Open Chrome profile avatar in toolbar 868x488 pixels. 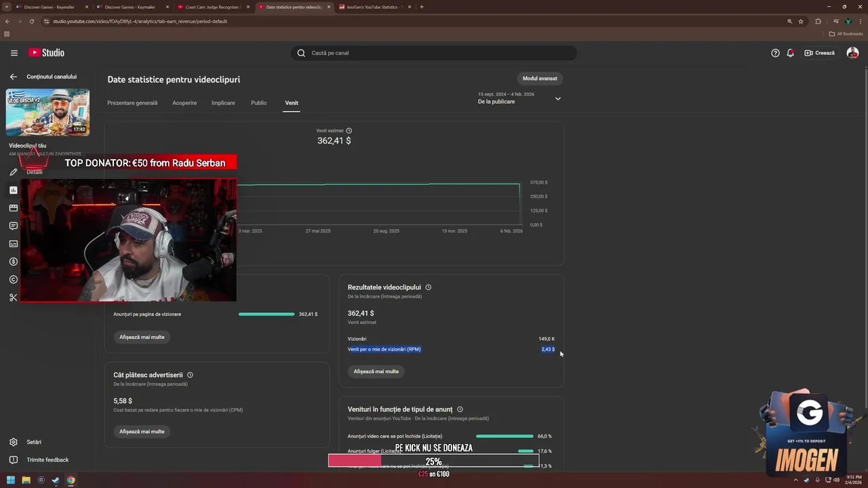pyautogui.click(x=848, y=21)
